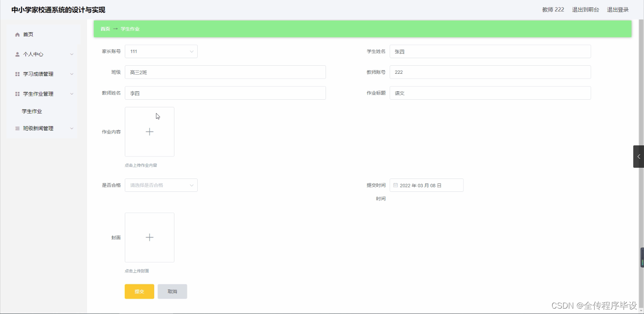Select 学生作业 in the sidebar

31,111
